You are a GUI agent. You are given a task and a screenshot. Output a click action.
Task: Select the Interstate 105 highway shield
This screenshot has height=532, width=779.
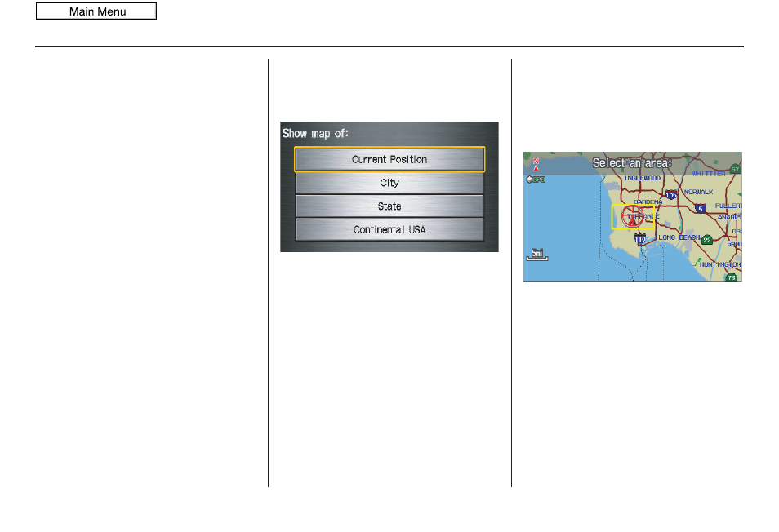pyautogui.click(x=670, y=193)
